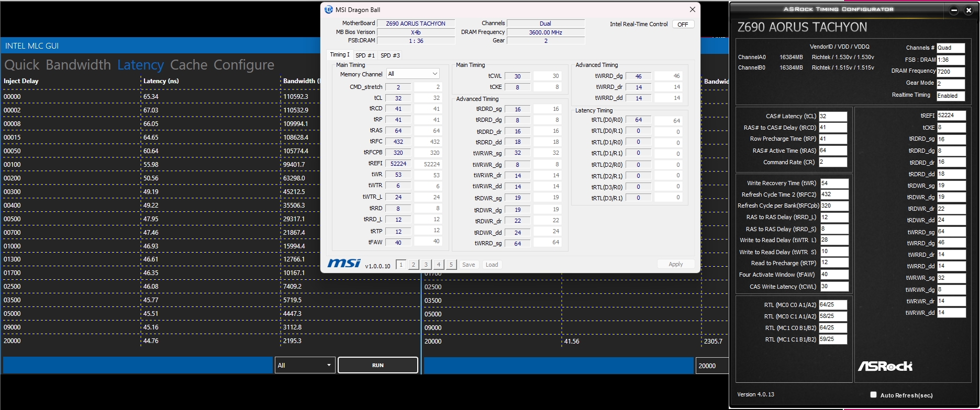The height and width of the screenshot is (410, 980).
Task: Click the ChannelA0 label in ASRock
Action: 752,57
